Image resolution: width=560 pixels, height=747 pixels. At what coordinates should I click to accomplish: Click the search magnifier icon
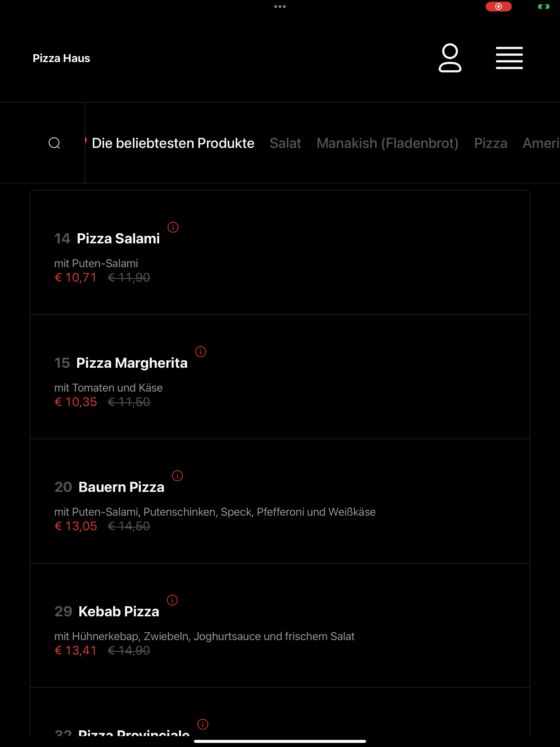point(54,143)
